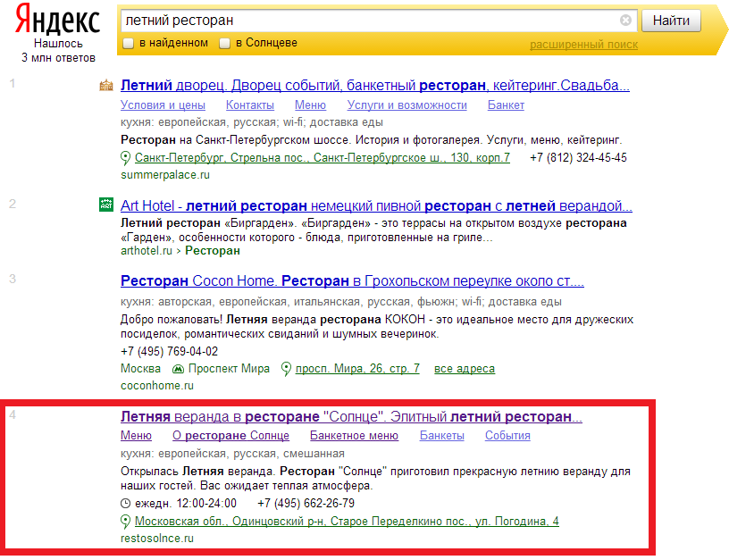
Task: Open the все адреса link
Action: (x=465, y=369)
